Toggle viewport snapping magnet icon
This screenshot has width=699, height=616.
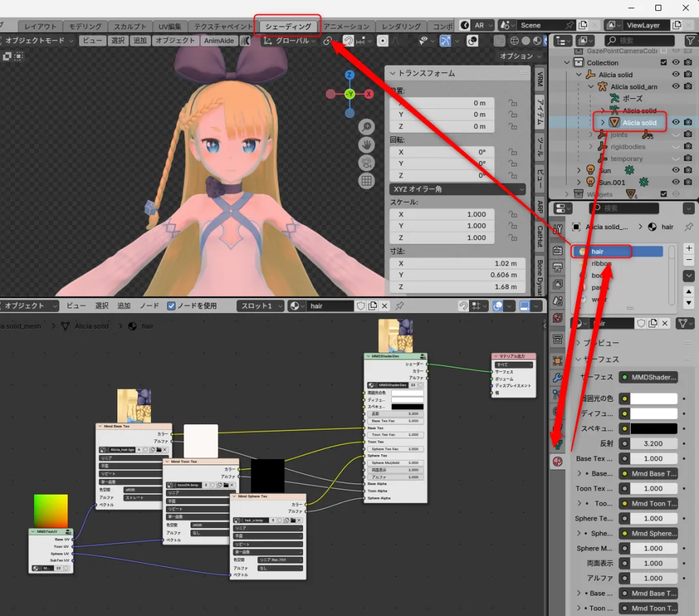[348, 41]
